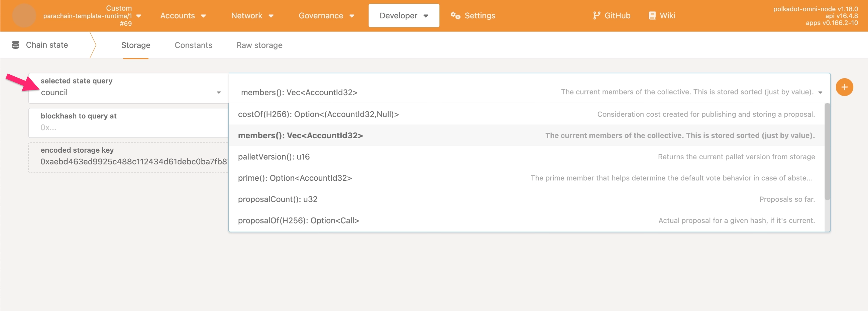
Task: Collapse the members() selected query dropdown arrow
Action: click(x=820, y=93)
